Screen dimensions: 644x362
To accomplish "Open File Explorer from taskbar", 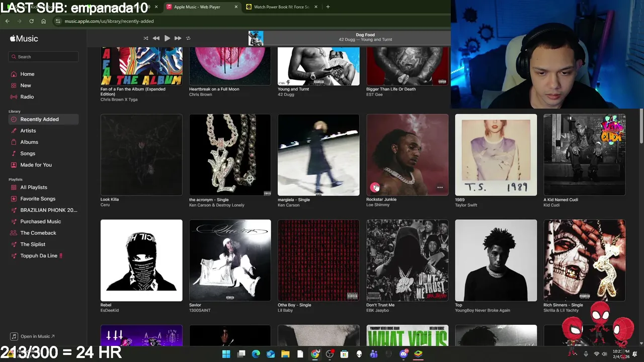I will (x=285, y=354).
